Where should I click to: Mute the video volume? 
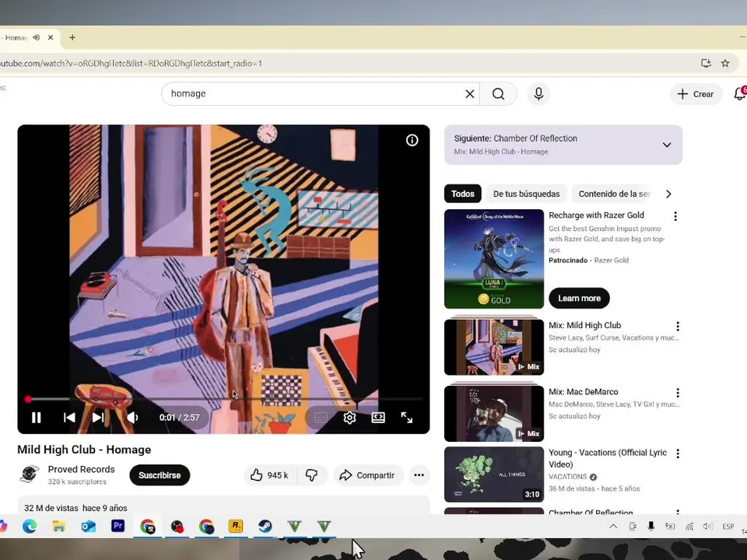132,418
